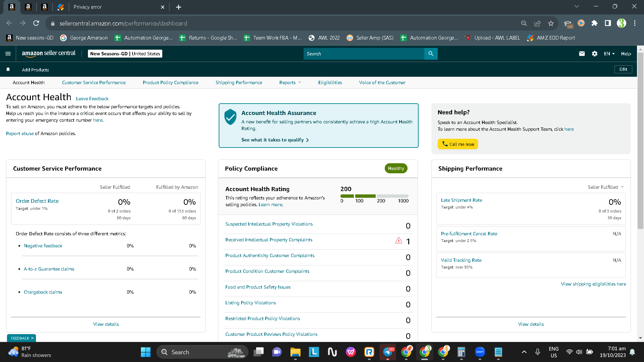
Task: Bookmark this page with the star icon
Action: click(x=551, y=23)
